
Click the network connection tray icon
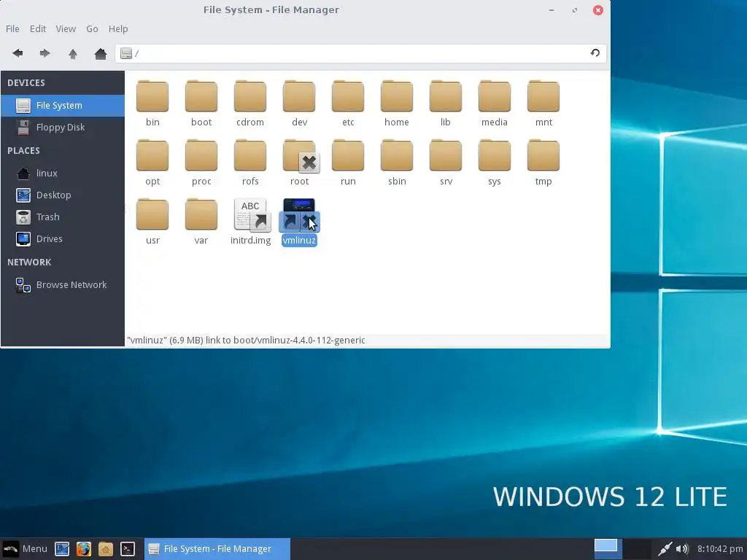[665, 548]
